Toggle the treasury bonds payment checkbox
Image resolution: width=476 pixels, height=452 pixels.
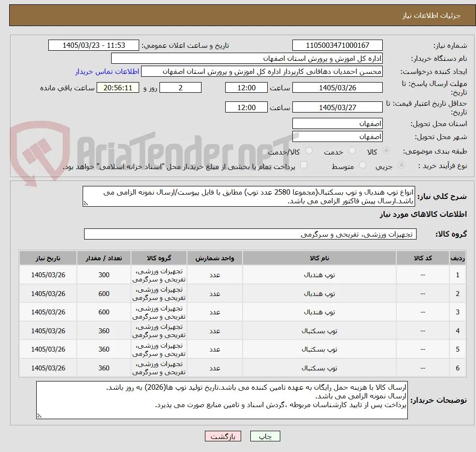(303, 165)
